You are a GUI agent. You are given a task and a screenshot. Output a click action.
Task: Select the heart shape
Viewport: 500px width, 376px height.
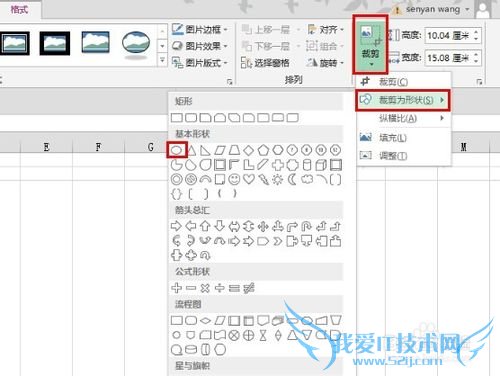(x=249, y=180)
